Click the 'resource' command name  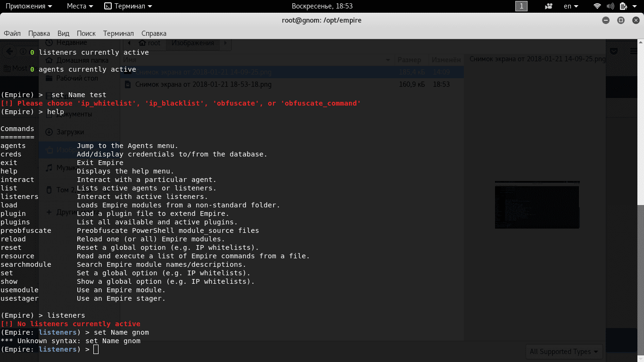click(17, 256)
